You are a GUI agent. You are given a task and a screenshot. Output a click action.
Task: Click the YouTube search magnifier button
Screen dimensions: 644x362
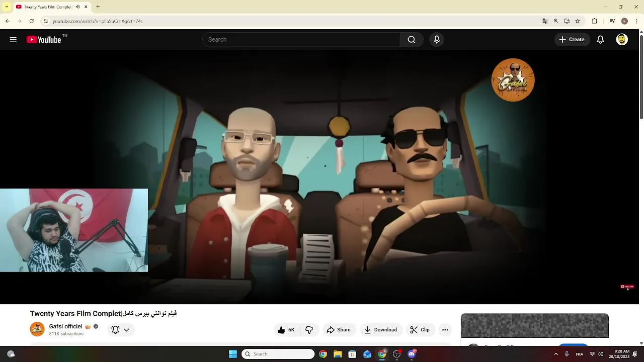(x=412, y=40)
